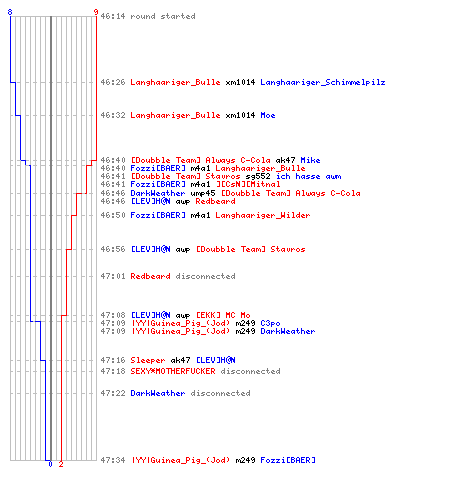Image resolution: width=450 pixels, height=500 pixels.
Task: Select [Doubble Team] Always C-Cola killer at 46:40
Action: (x=200, y=160)
